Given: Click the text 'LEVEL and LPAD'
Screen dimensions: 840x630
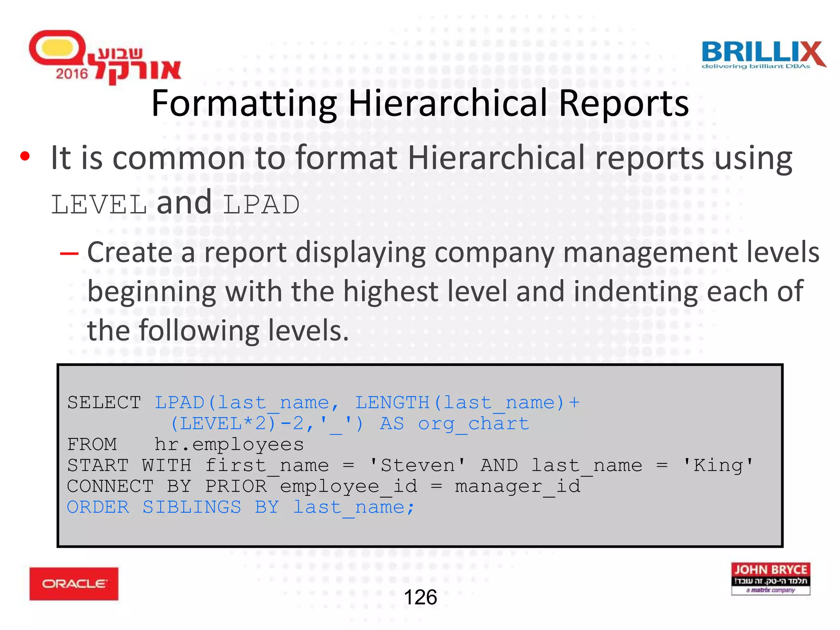Looking at the screenshot, I should 175,203.
